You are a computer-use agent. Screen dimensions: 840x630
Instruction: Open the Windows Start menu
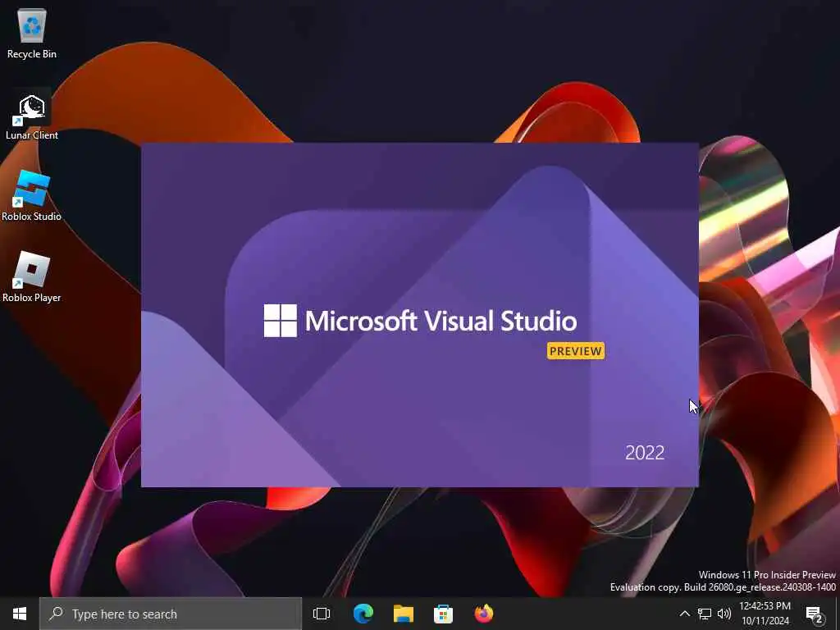(20, 614)
